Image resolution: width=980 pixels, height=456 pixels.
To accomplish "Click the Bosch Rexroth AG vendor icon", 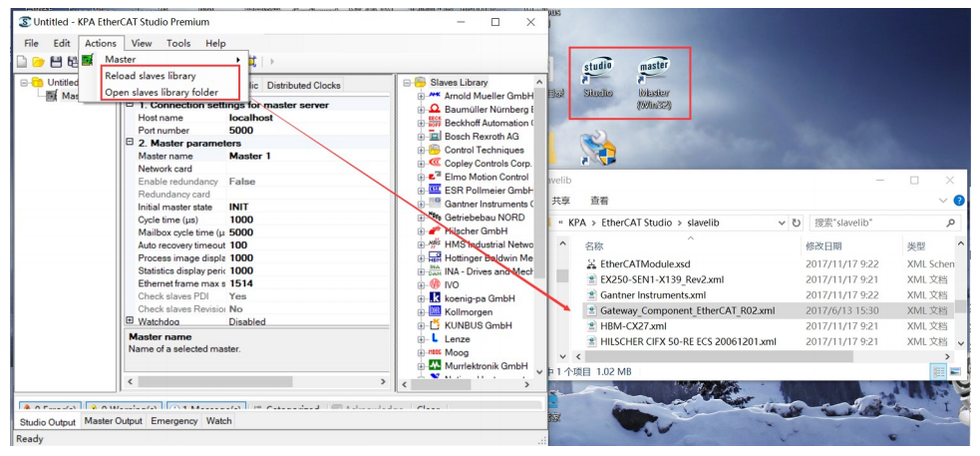I will (435, 137).
